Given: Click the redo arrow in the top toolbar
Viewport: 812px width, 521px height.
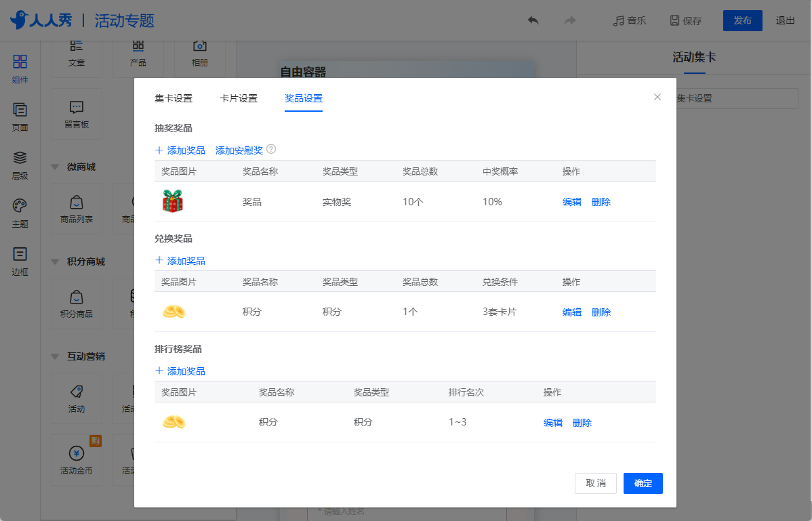Looking at the screenshot, I should [569, 20].
